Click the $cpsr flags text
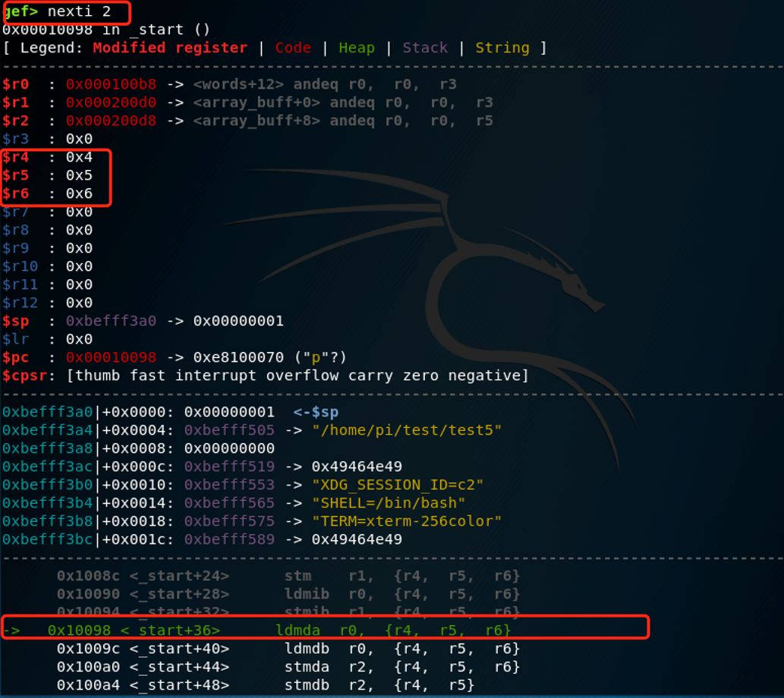 pos(298,376)
